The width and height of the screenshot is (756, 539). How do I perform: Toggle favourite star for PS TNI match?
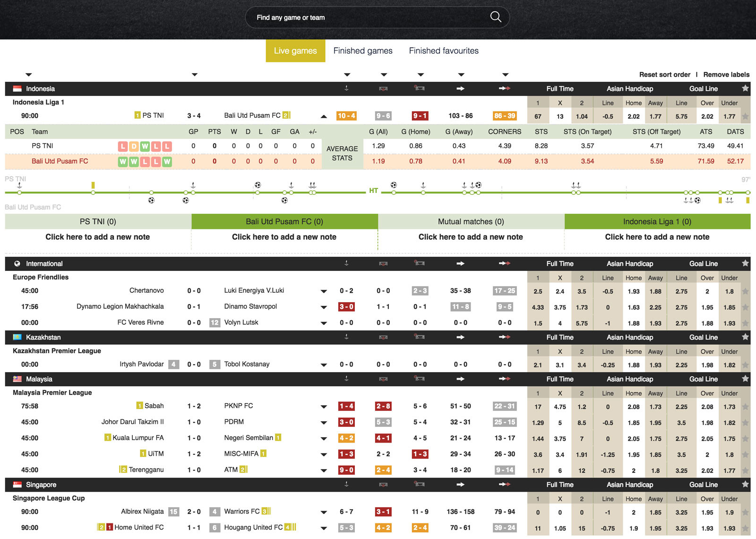(x=745, y=116)
